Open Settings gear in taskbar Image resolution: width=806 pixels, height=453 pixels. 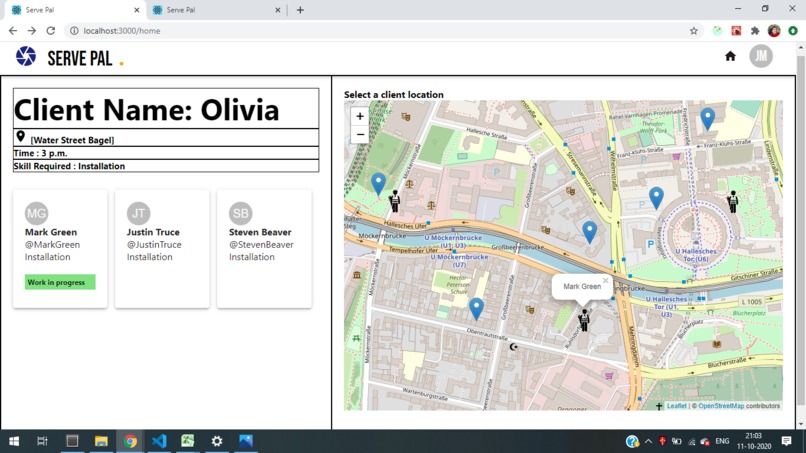coord(217,441)
